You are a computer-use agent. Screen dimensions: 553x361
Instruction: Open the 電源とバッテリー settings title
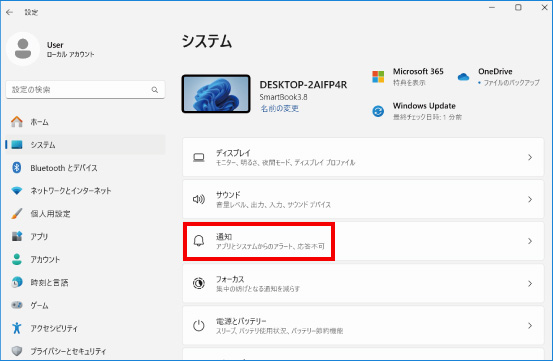click(x=241, y=321)
